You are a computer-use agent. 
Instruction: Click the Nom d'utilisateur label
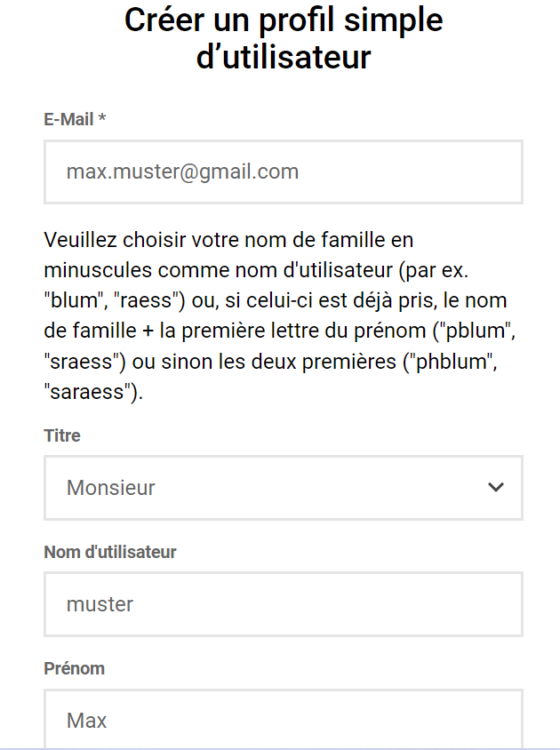110,552
